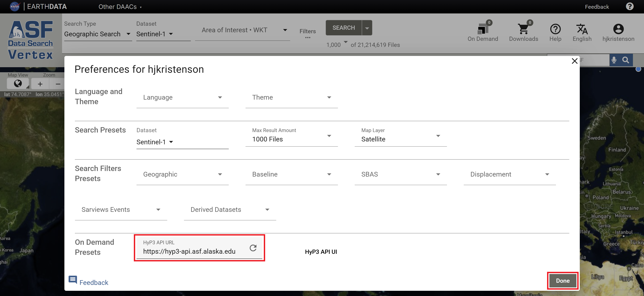Open the Other DAACs menu
644x296 pixels.
point(120,7)
